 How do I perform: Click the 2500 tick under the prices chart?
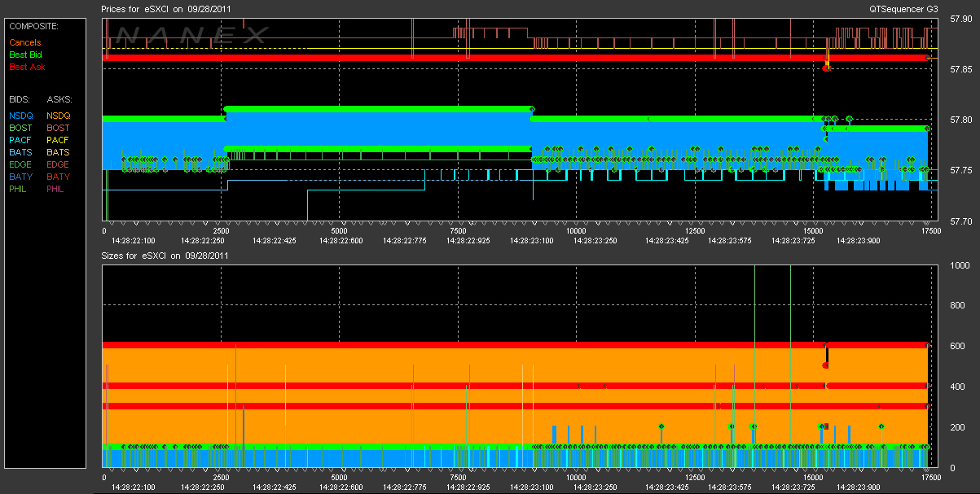coord(221,231)
